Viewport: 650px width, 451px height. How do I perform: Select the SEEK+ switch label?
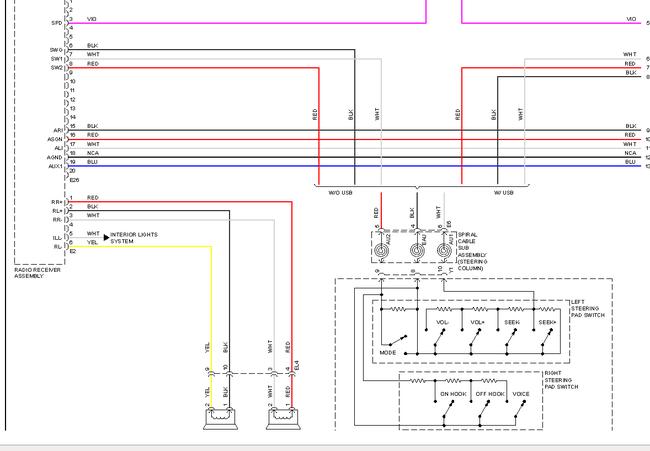(547, 322)
